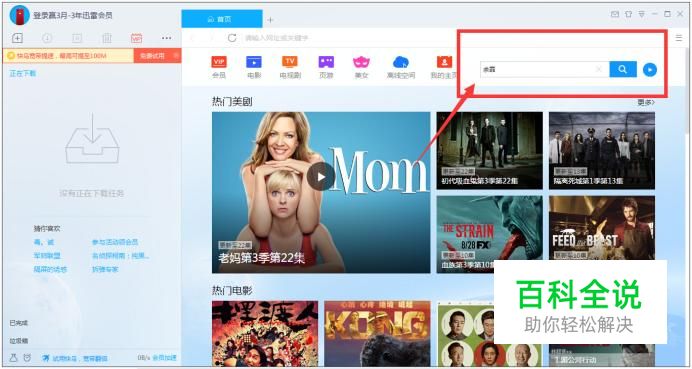The height and width of the screenshot is (369, 692).
Task: Open 初代吸血鬼第3季第22集 thumbnail
Action: click(x=489, y=151)
